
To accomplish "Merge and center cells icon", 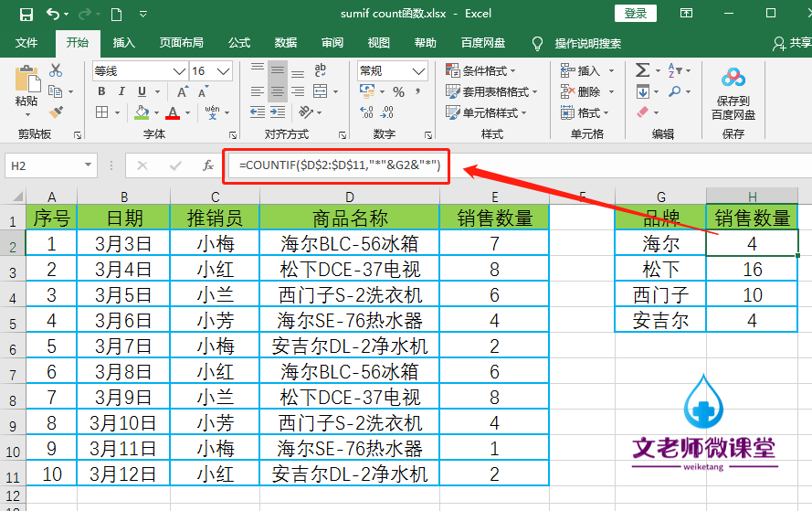I will click(x=321, y=91).
